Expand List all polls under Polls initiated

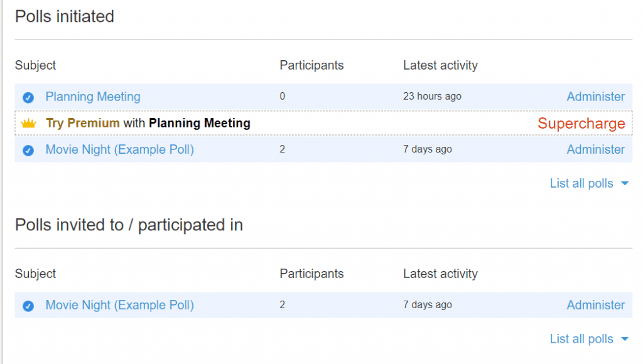[581, 183]
